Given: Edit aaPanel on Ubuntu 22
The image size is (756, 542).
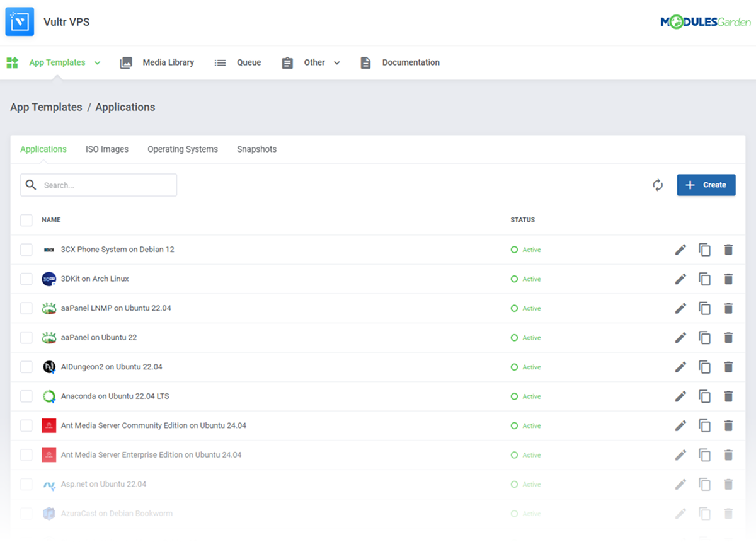Looking at the screenshot, I should [x=680, y=337].
